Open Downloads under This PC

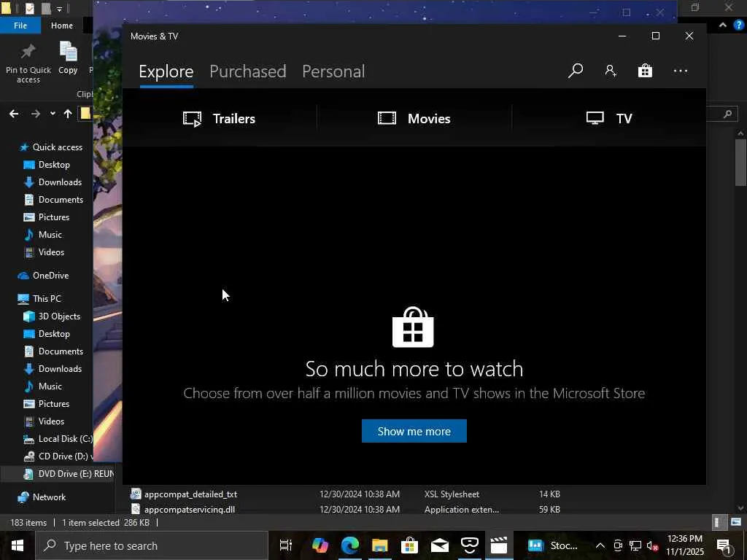click(60, 369)
